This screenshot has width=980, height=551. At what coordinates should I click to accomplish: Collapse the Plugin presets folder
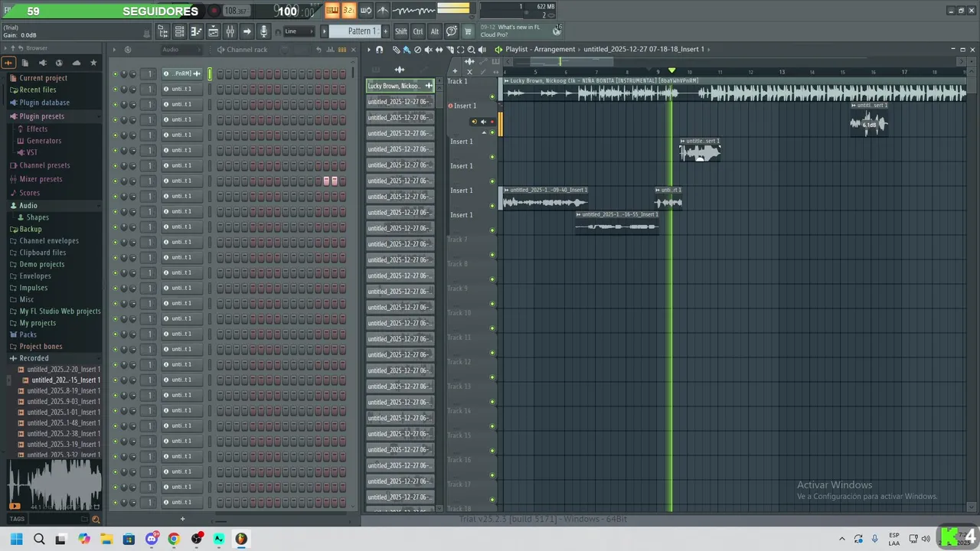point(41,116)
